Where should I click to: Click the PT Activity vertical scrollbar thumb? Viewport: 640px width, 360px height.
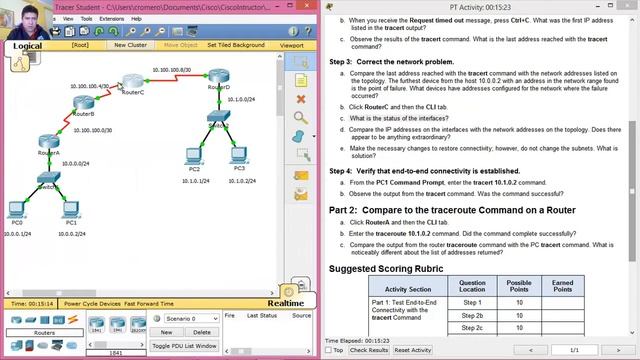tap(632, 191)
